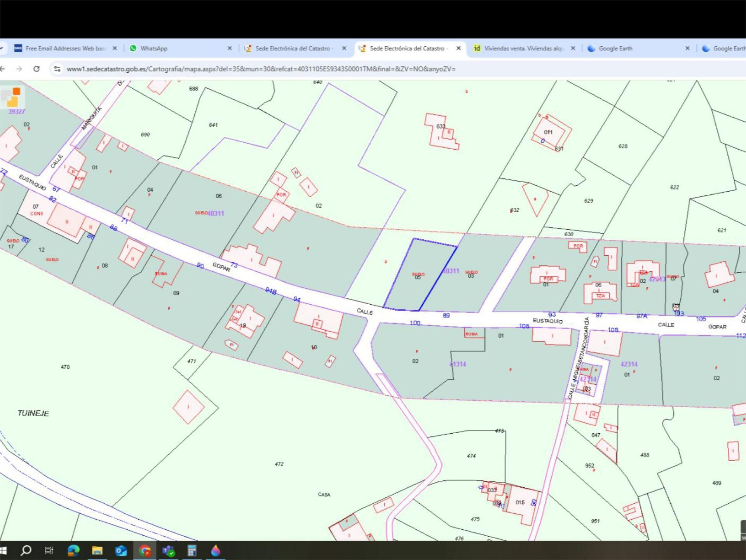This screenshot has height=560, width=746.
Task: Click the CASA label on the map
Action: click(x=324, y=494)
